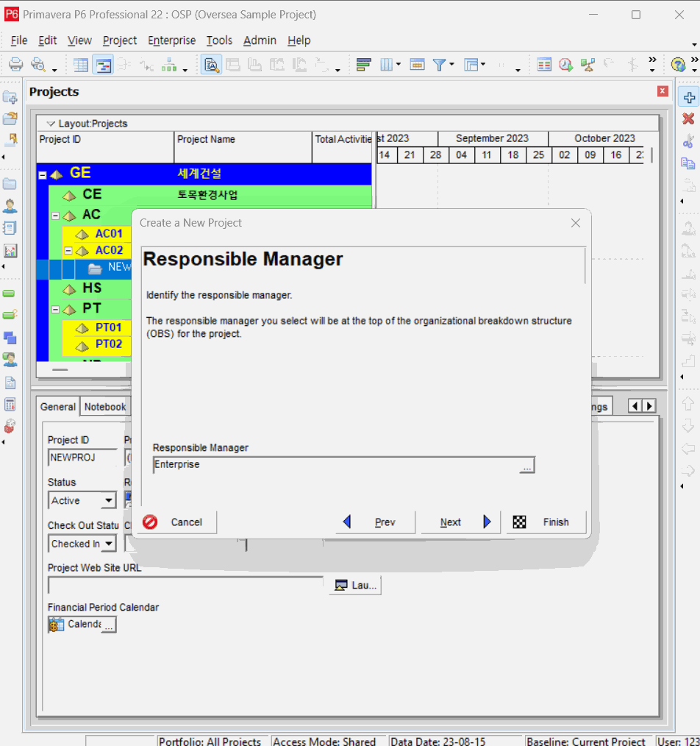700x746 pixels.
Task: Click the Schedule clock icon
Action: click(x=566, y=64)
